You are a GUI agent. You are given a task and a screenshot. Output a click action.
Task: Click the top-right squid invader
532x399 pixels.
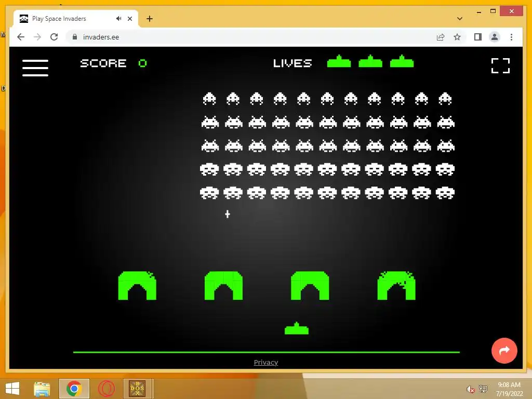(x=445, y=99)
